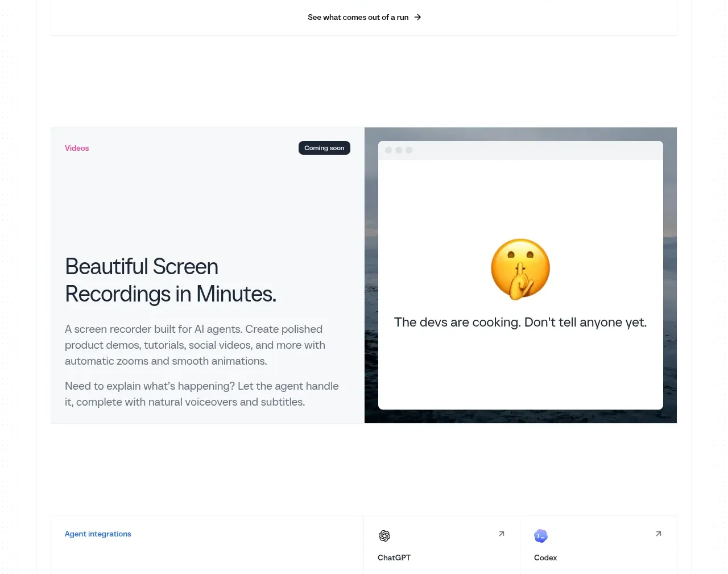Click the shushing face emoji
The width and height of the screenshot is (728, 574).
point(520,269)
